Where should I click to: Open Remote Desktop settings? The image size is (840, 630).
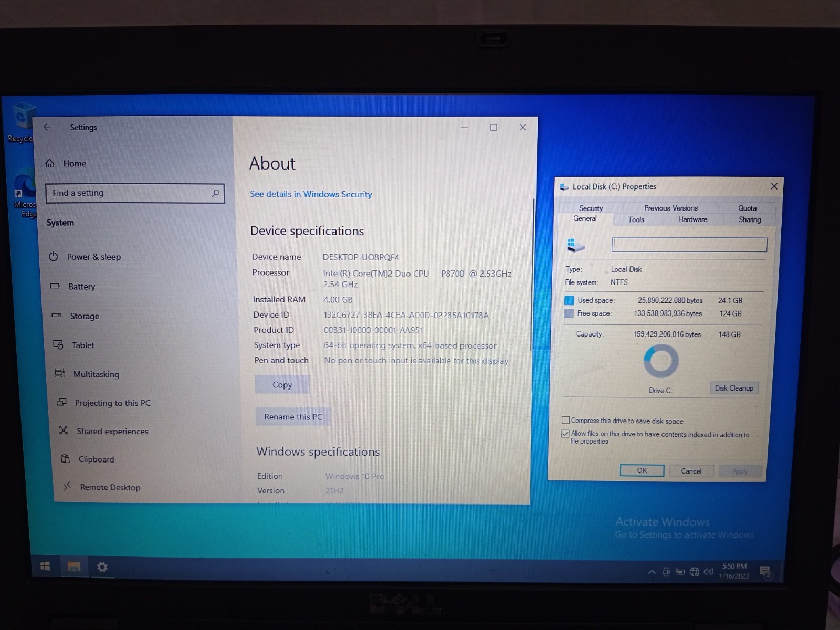point(102,487)
